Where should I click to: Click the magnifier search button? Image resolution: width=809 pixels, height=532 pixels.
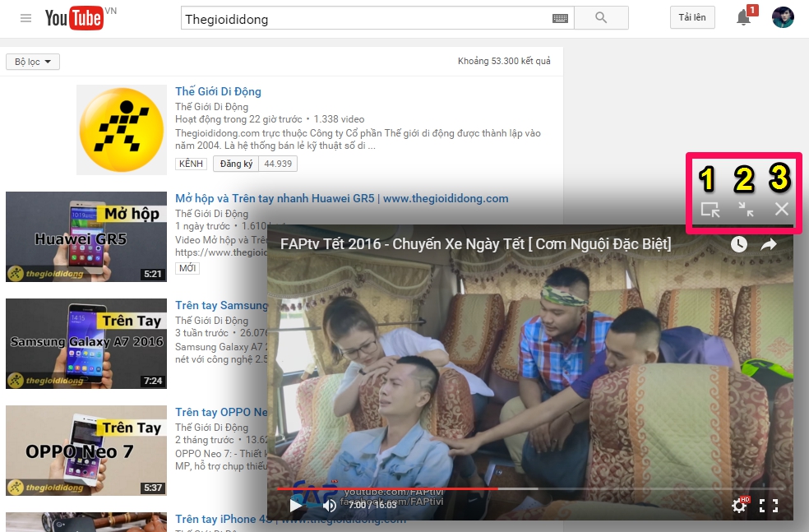601,17
